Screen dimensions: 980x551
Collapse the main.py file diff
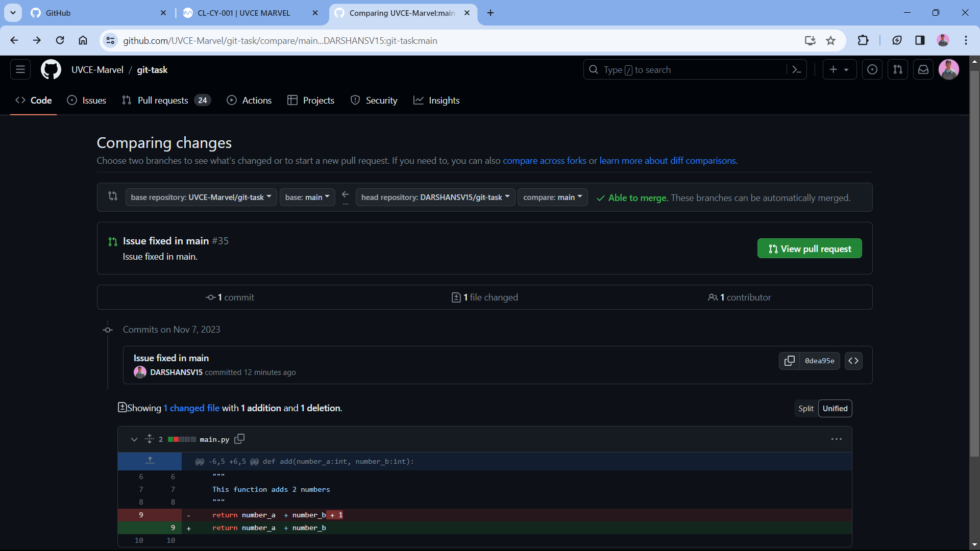(x=134, y=439)
